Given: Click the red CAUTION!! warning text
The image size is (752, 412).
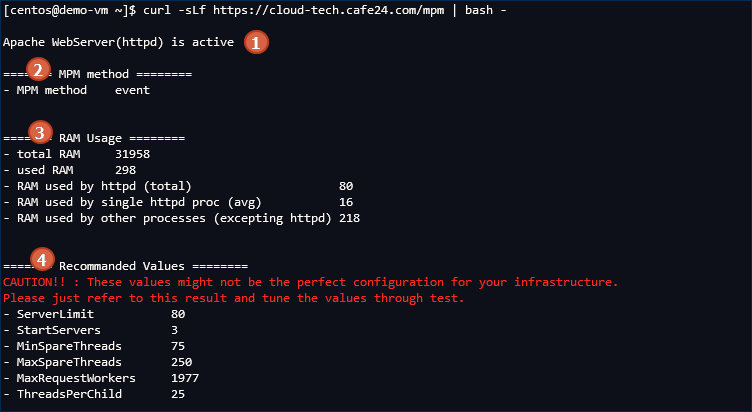Looking at the screenshot, I should pos(310,282).
